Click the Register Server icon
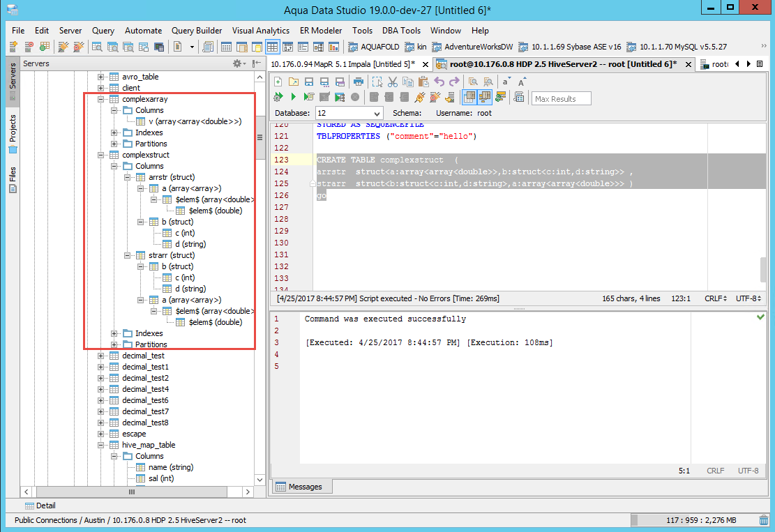 tap(13, 47)
